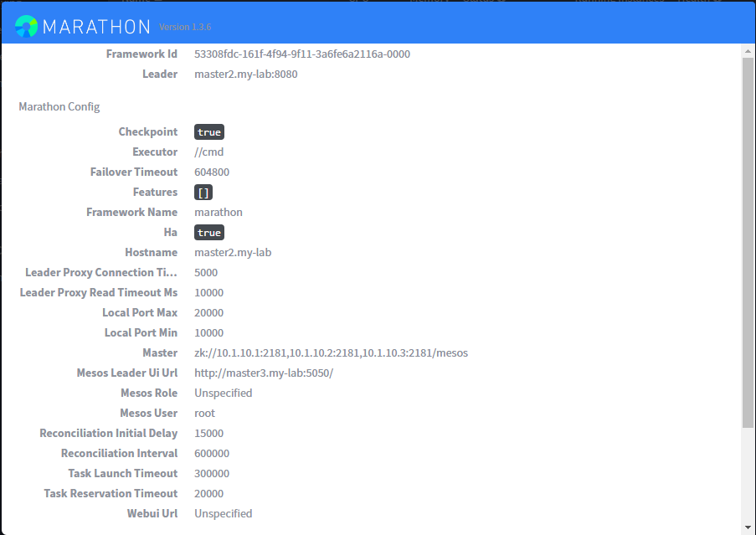This screenshot has height=535, width=756.
Task: Select the Task Launch Timeout value 300000
Action: coord(212,473)
